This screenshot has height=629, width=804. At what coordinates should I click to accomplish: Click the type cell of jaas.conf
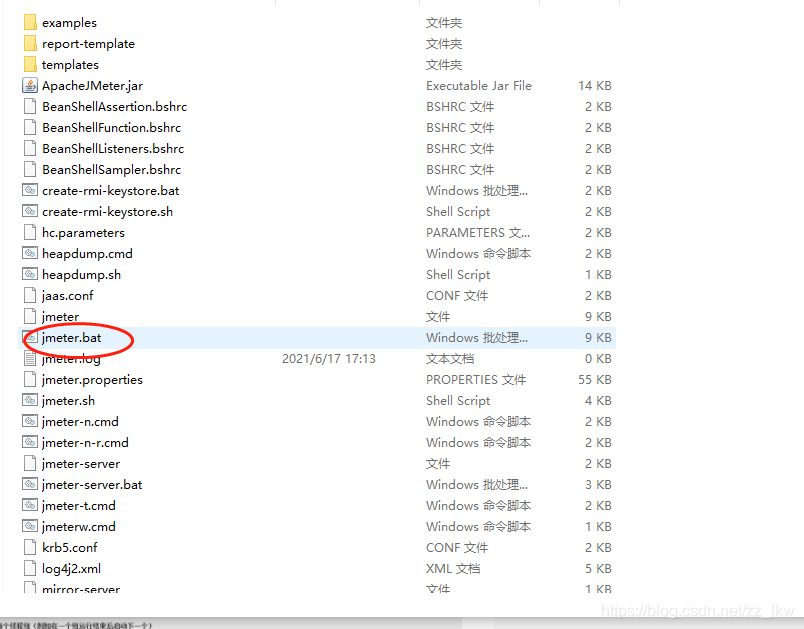coord(457,296)
